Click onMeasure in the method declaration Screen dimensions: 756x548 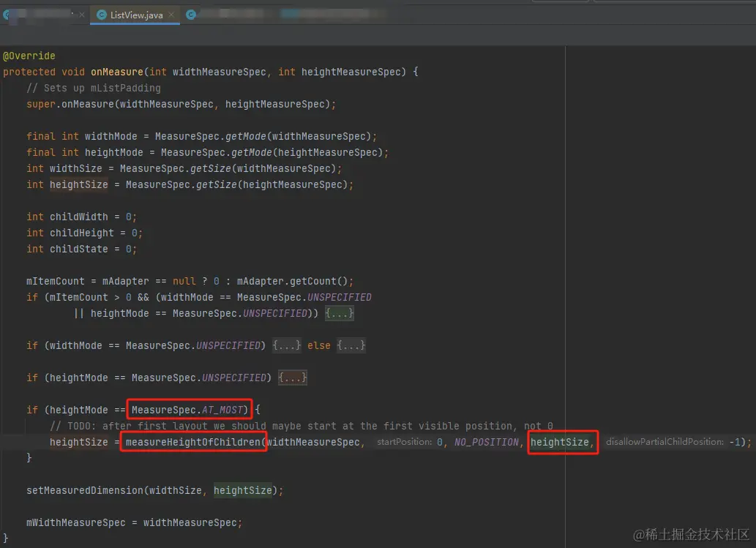coord(117,72)
